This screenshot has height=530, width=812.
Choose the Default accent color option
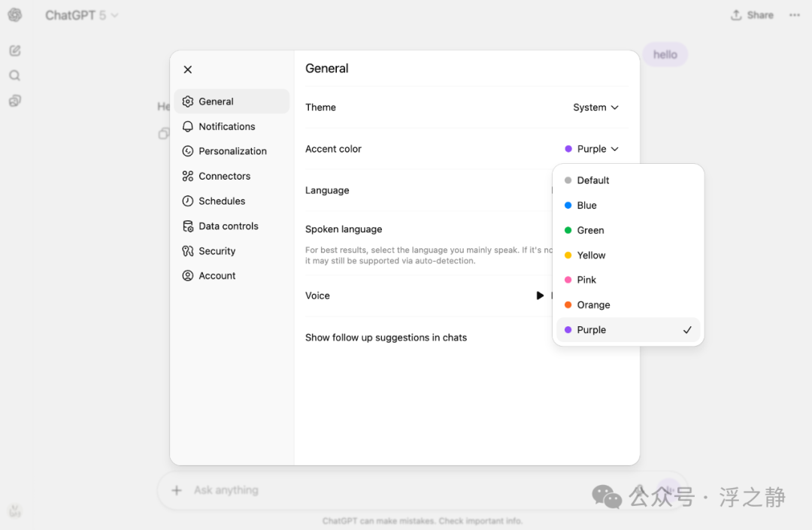pyautogui.click(x=628, y=180)
